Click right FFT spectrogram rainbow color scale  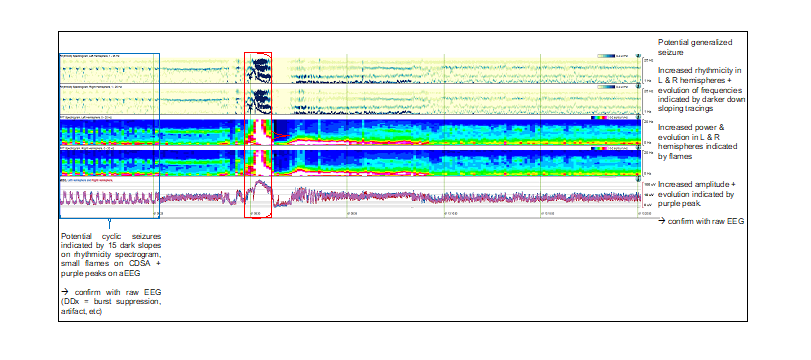tap(598, 148)
